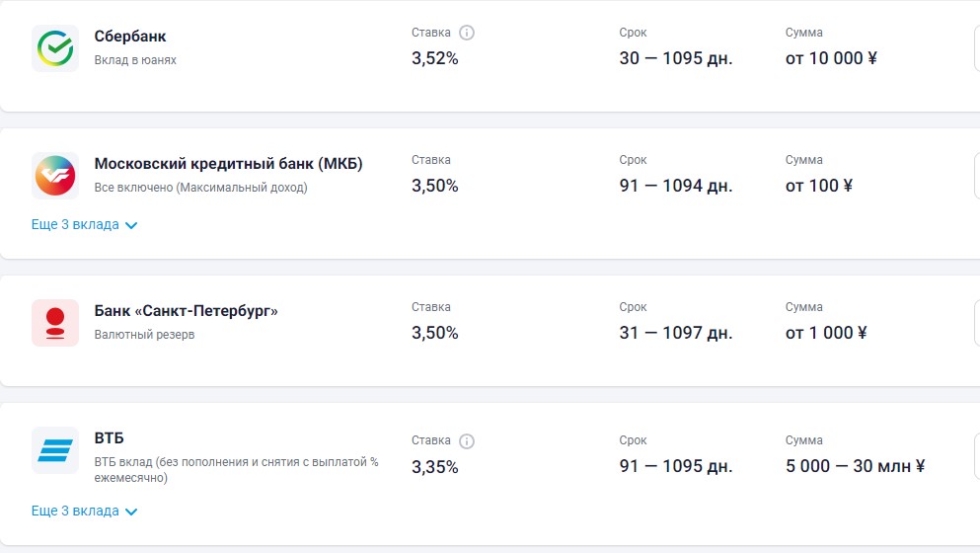Click the Московский кредитный банк colorful logo
Image resolution: width=980 pixels, height=553 pixels.
click(55, 176)
